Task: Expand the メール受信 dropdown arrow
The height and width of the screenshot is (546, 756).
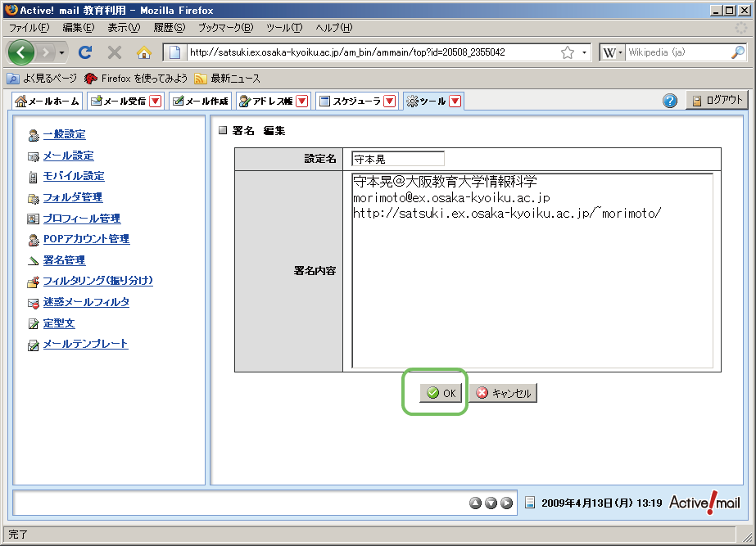Action: (156, 102)
